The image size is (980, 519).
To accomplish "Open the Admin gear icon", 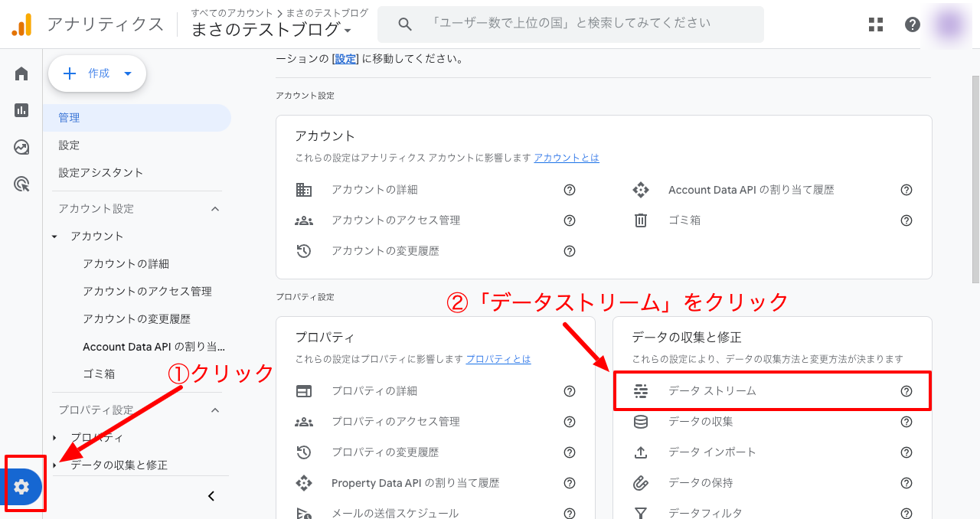I will 21,486.
